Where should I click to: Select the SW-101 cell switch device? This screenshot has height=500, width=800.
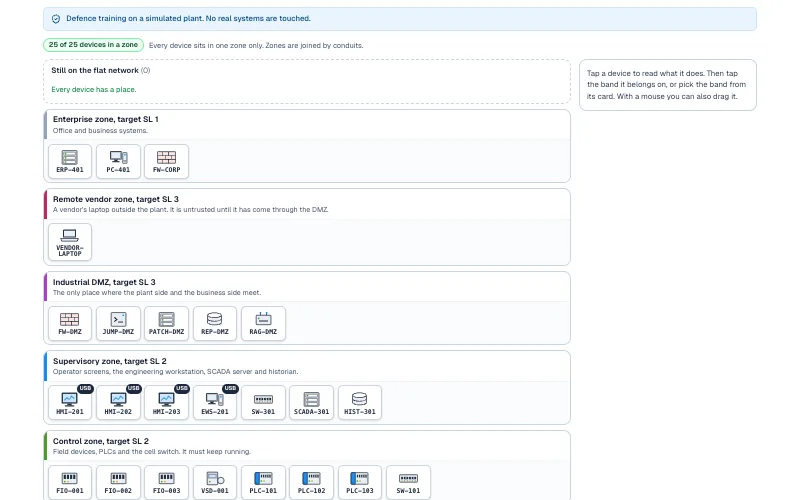coord(408,483)
